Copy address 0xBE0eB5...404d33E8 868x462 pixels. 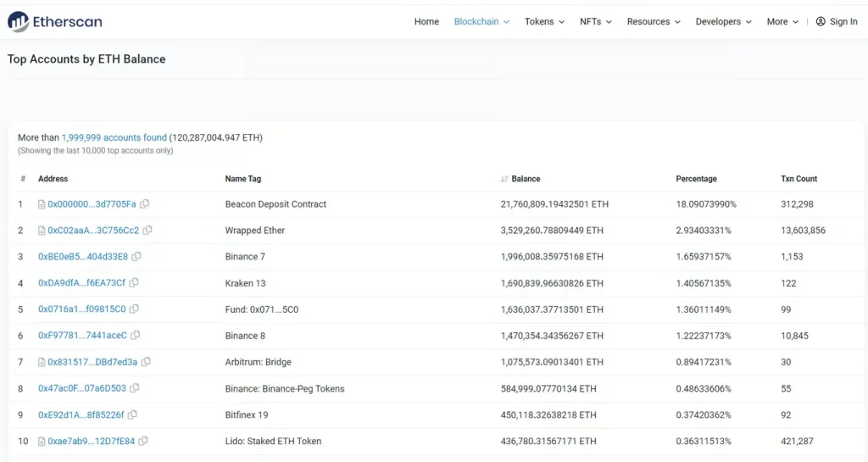136,257
